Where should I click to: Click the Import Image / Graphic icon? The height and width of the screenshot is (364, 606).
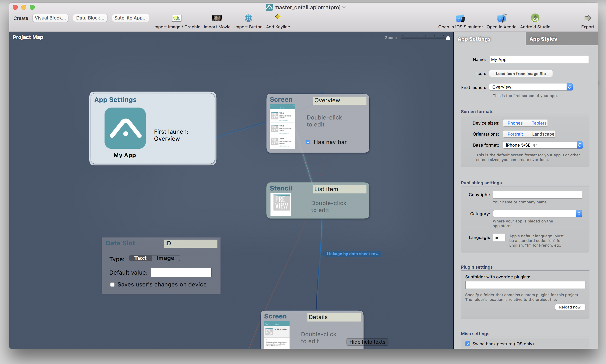pyautogui.click(x=176, y=19)
